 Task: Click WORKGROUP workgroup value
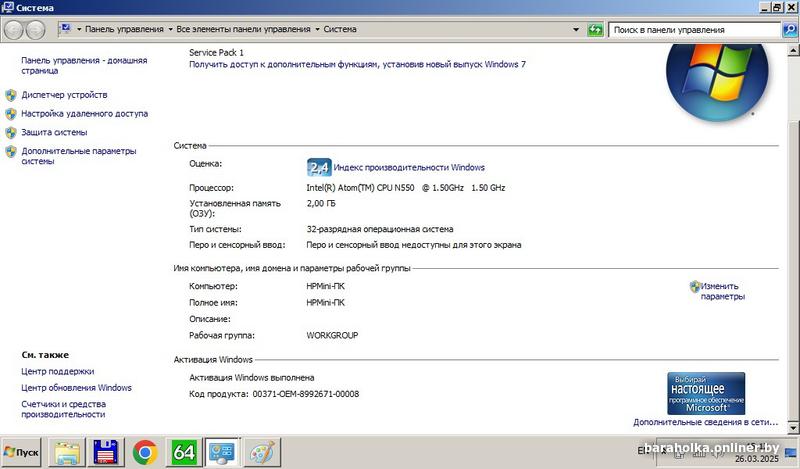point(332,335)
